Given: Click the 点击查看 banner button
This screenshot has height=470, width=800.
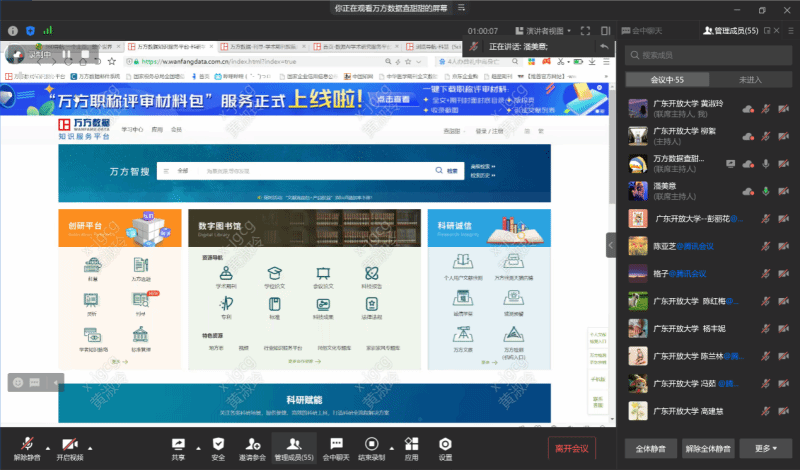Looking at the screenshot, I should click(x=393, y=99).
